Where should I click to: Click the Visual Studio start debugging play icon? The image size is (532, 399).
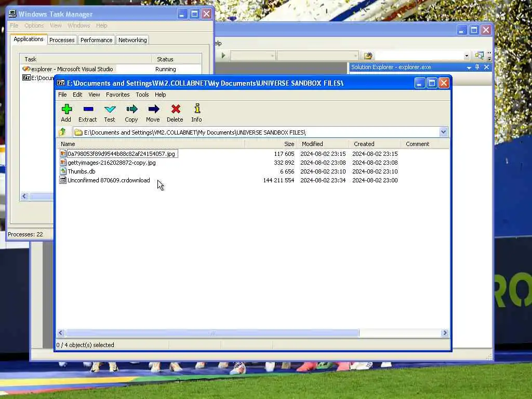click(x=223, y=55)
